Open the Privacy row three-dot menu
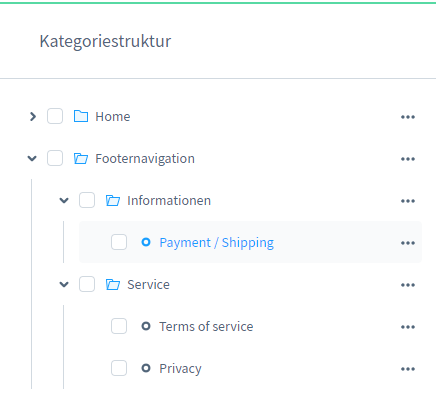 (x=408, y=369)
